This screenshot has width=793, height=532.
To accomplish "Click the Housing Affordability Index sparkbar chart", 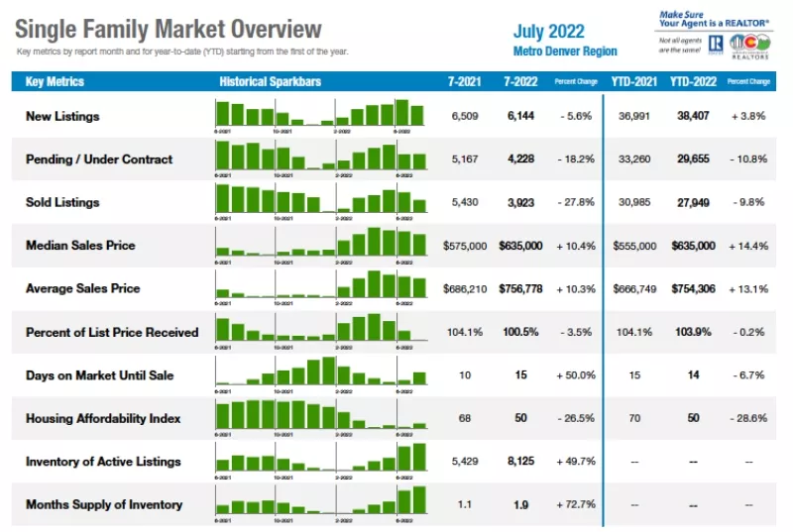I will click(x=320, y=418).
